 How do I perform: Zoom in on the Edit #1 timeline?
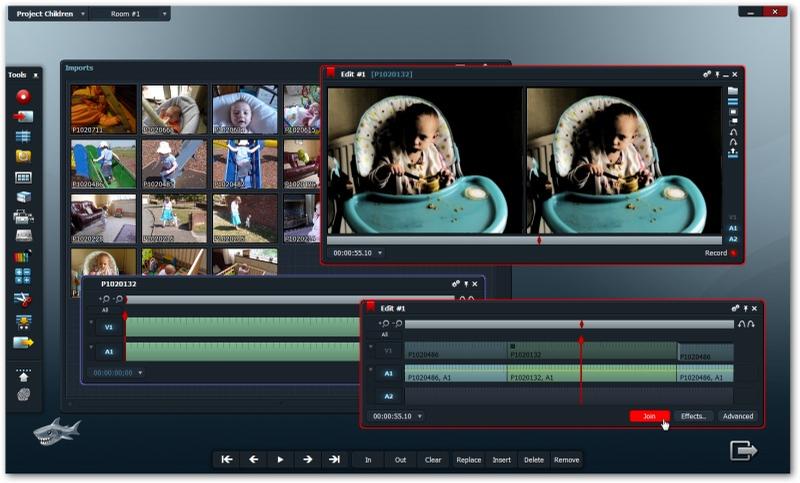click(x=384, y=325)
